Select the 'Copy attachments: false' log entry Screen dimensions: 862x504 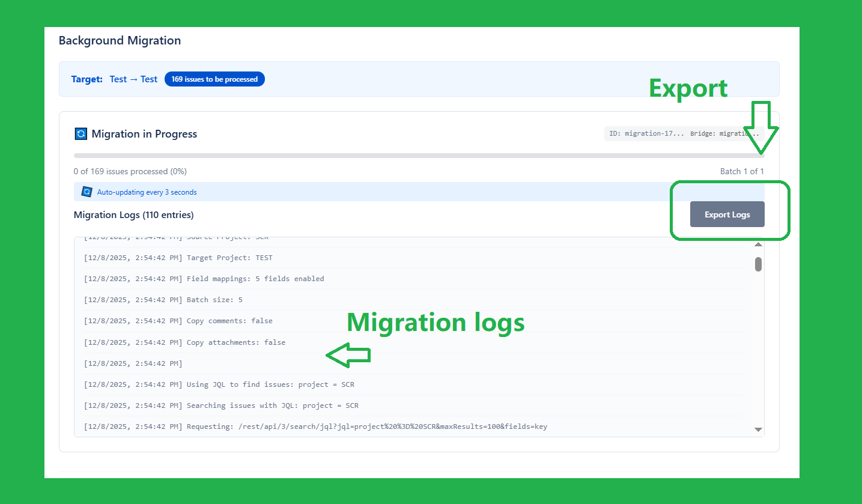(x=413, y=342)
